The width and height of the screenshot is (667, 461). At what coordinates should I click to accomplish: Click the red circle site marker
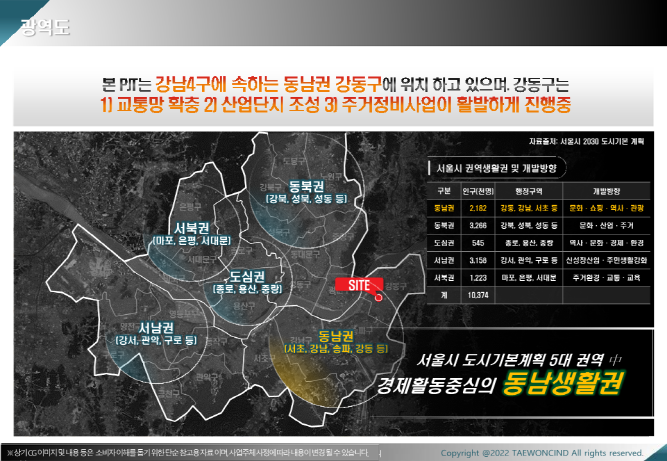379,296
